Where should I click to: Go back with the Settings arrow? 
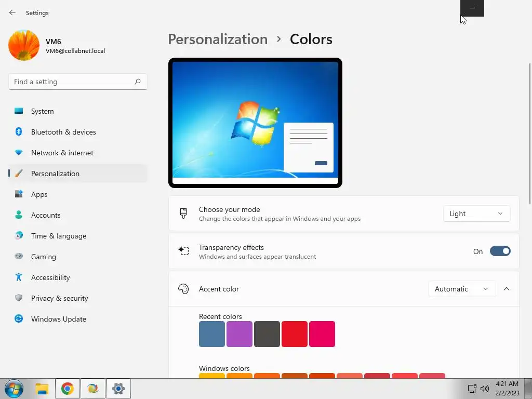12,12
